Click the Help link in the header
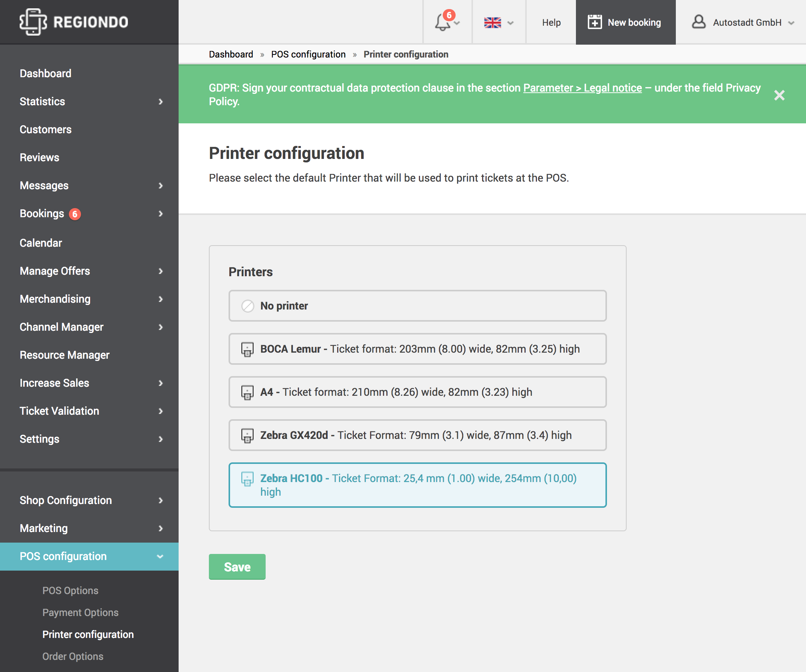This screenshot has width=806, height=672. (551, 23)
